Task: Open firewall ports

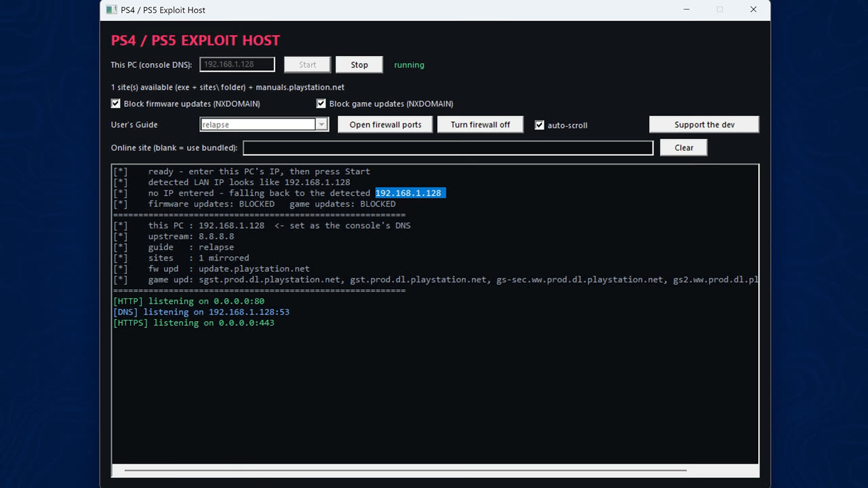Action: (385, 125)
